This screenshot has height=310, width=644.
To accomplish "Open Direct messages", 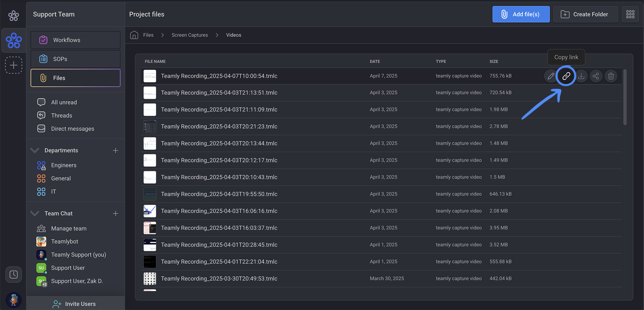I will pyautogui.click(x=72, y=129).
